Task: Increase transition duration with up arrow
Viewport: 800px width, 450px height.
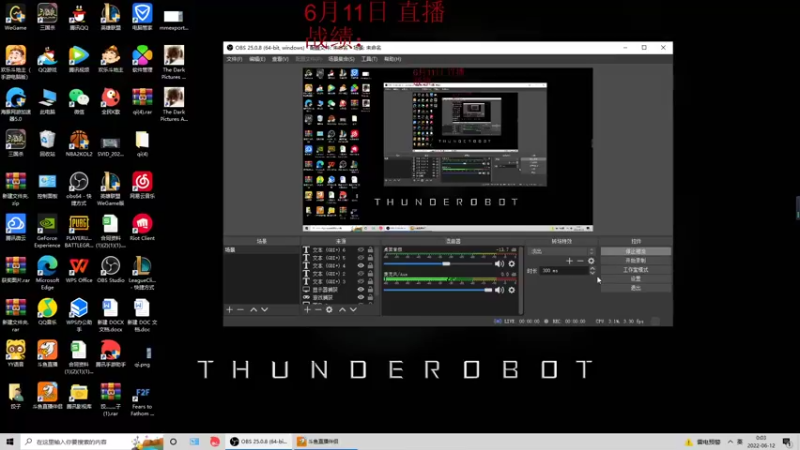Action: 592,268
